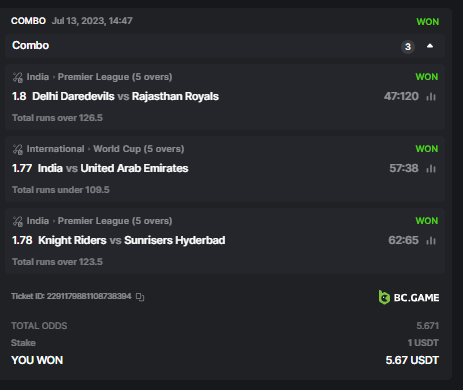This screenshot has width=463, height=390.
Task: Open stats for Knight Riders match
Action: [x=431, y=241]
